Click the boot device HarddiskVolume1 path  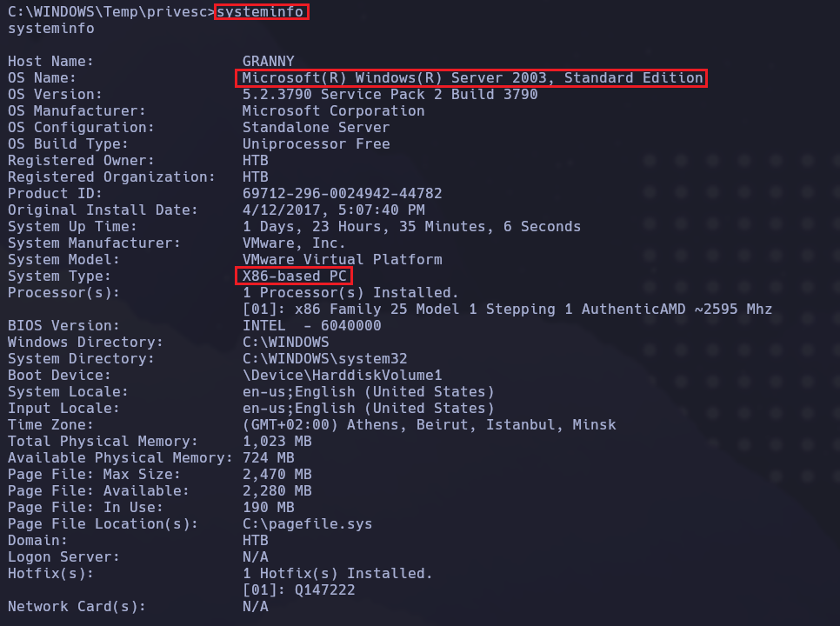[342, 376]
